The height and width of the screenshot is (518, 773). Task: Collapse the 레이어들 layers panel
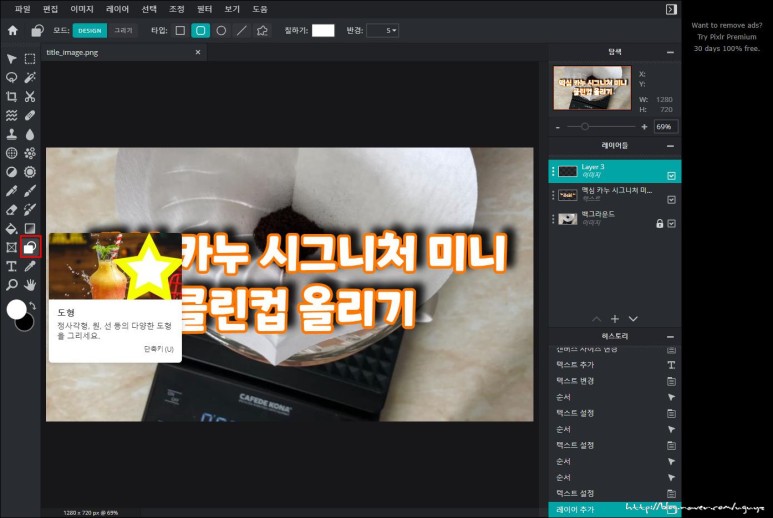pos(670,146)
